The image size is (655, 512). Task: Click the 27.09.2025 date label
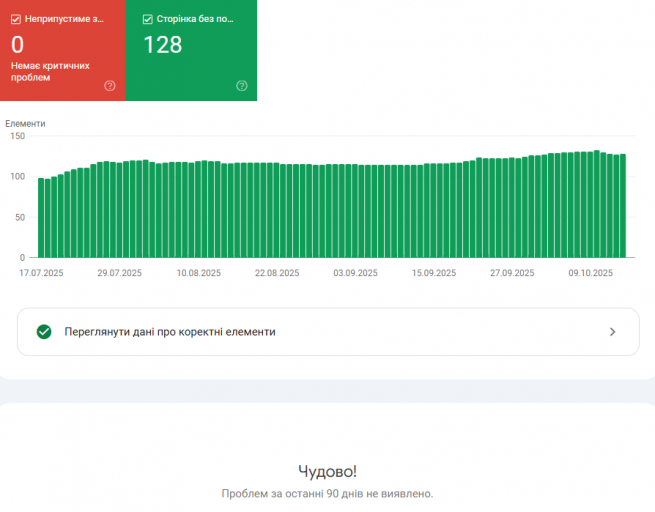pyautogui.click(x=512, y=273)
